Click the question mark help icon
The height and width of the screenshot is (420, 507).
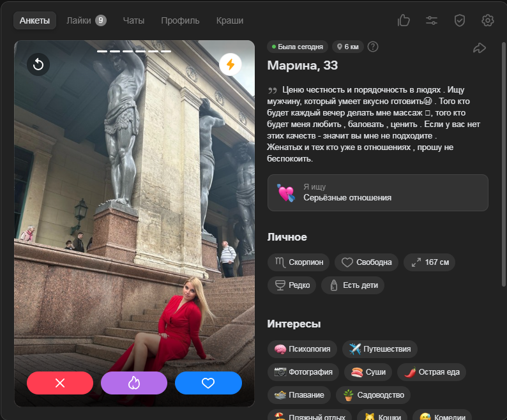coord(374,47)
